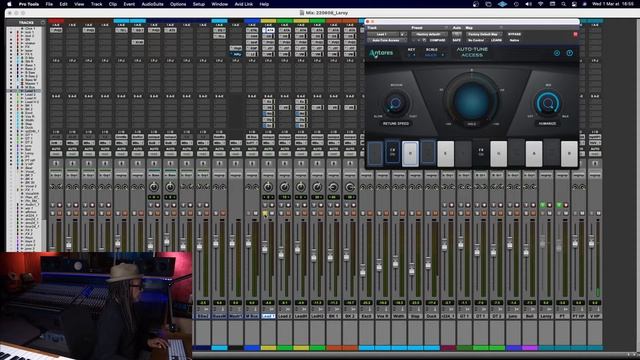Toggle the Bypass button in plugin header
Viewport: 640px width, 360px height.
tap(515, 34)
